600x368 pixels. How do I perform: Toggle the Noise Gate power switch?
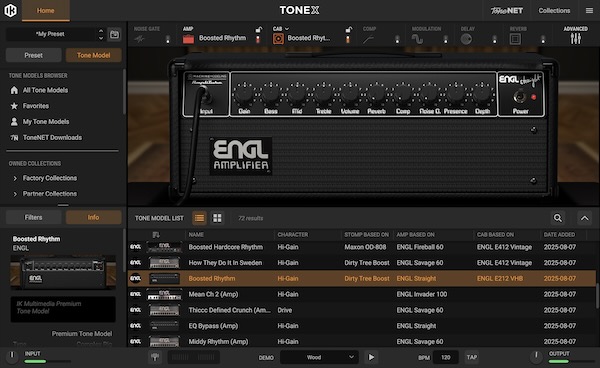(168, 39)
